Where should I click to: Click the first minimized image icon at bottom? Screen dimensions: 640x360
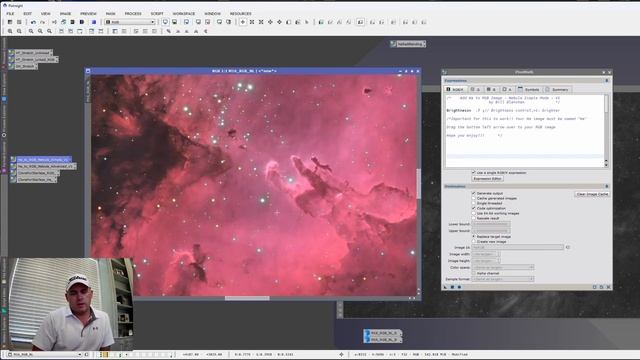tap(383, 333)
